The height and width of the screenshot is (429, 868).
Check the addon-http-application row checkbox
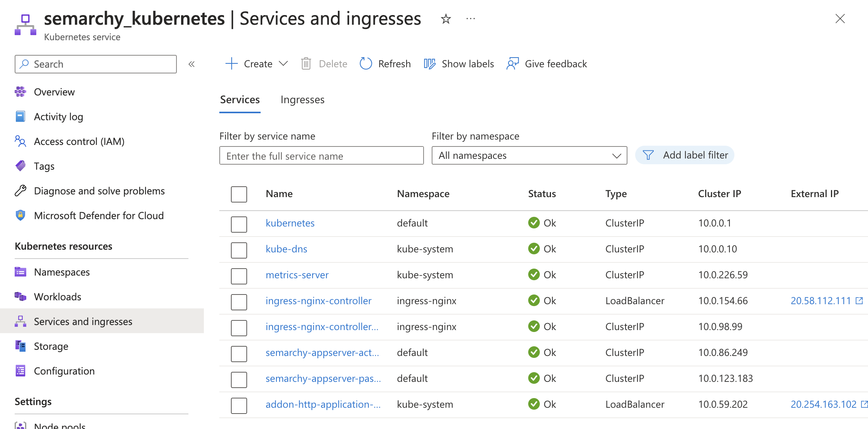tap(239, 405)
